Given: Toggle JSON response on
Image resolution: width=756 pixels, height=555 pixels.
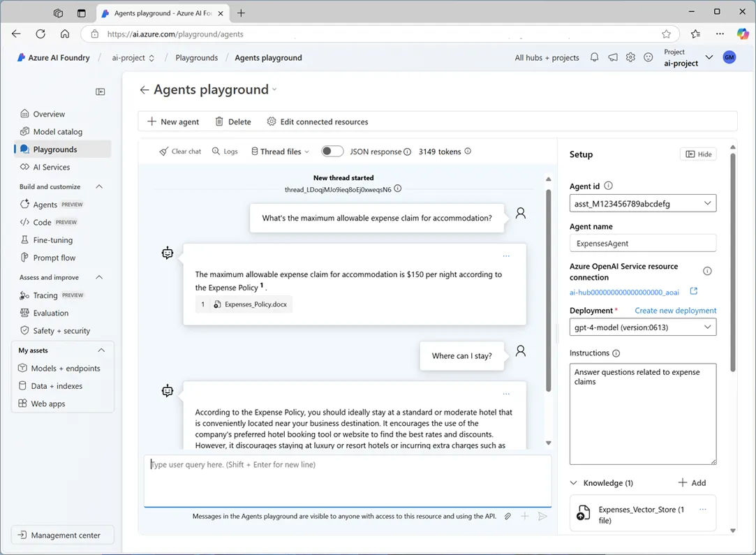Looking at the screenshot, I should tap(332, 151).
